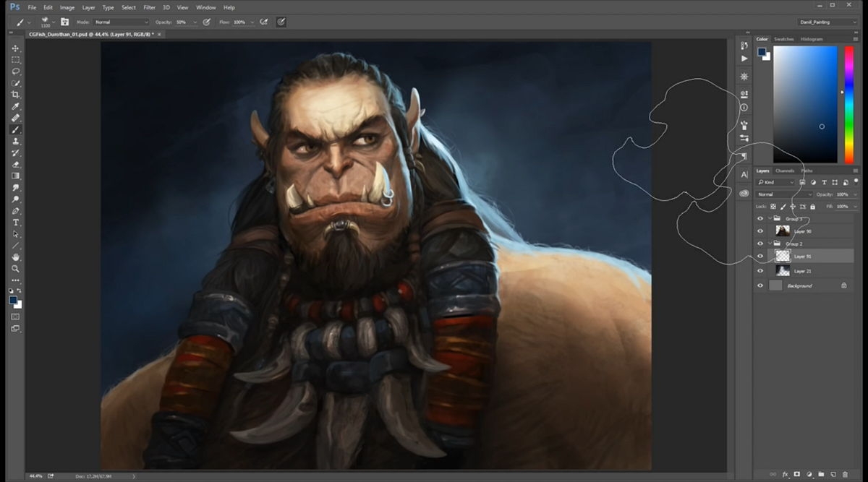This screenshot has height=482, width=868.
Task: Select the Clone Stamp tool
Action: (16, 142)
